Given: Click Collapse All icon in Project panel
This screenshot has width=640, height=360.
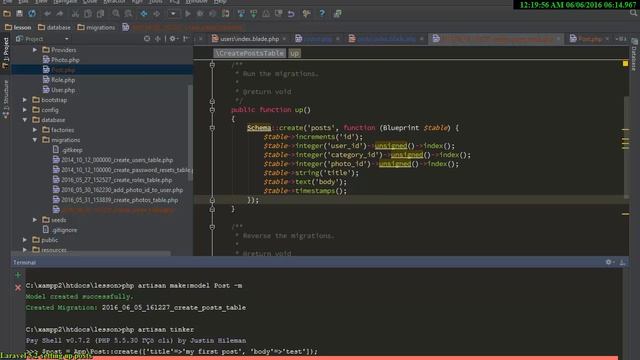Looking at the screenshot, I should (x=158, y=39).
